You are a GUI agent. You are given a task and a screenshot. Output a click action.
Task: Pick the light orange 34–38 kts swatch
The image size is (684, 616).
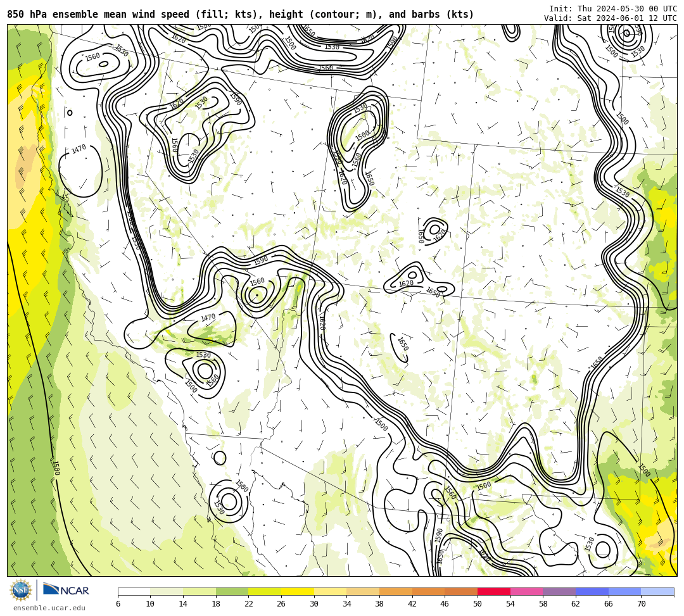363,591
